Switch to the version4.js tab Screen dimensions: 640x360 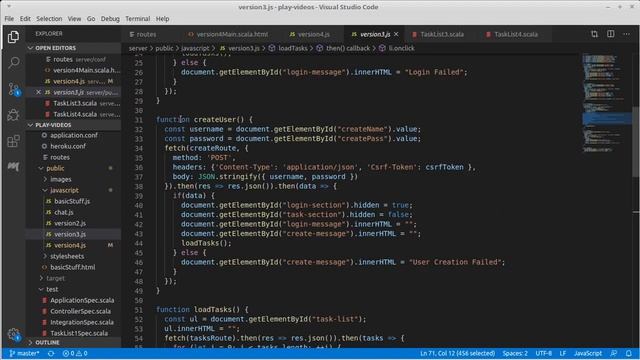point(313,34)
